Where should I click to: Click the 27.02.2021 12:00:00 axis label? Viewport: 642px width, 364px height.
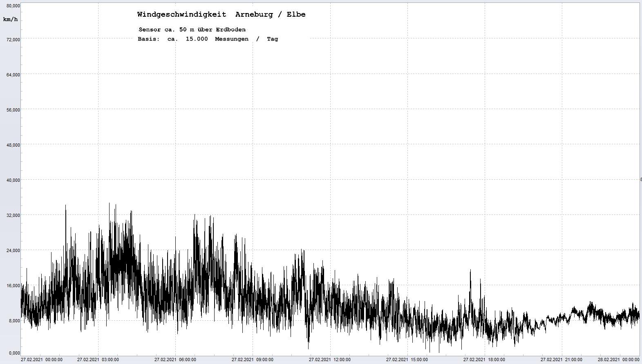329,360
